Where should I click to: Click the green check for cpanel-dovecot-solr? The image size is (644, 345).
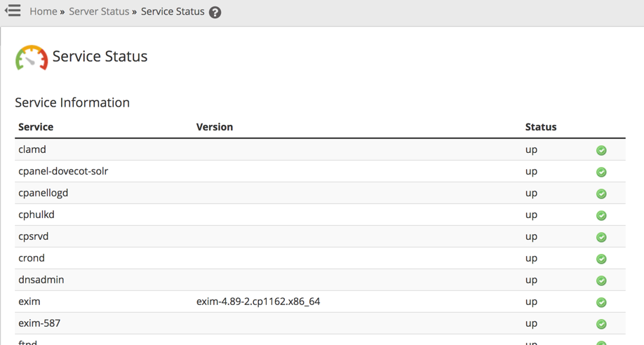601,172
